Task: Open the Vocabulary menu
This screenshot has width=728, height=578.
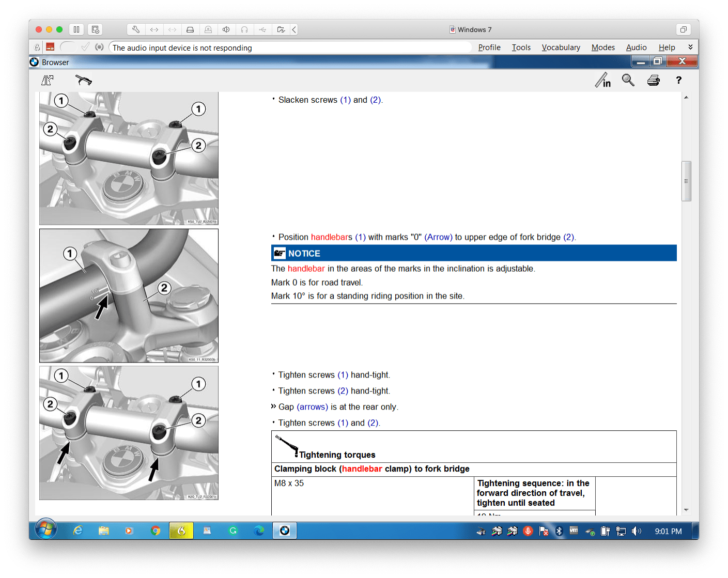Action: point(561,48)
